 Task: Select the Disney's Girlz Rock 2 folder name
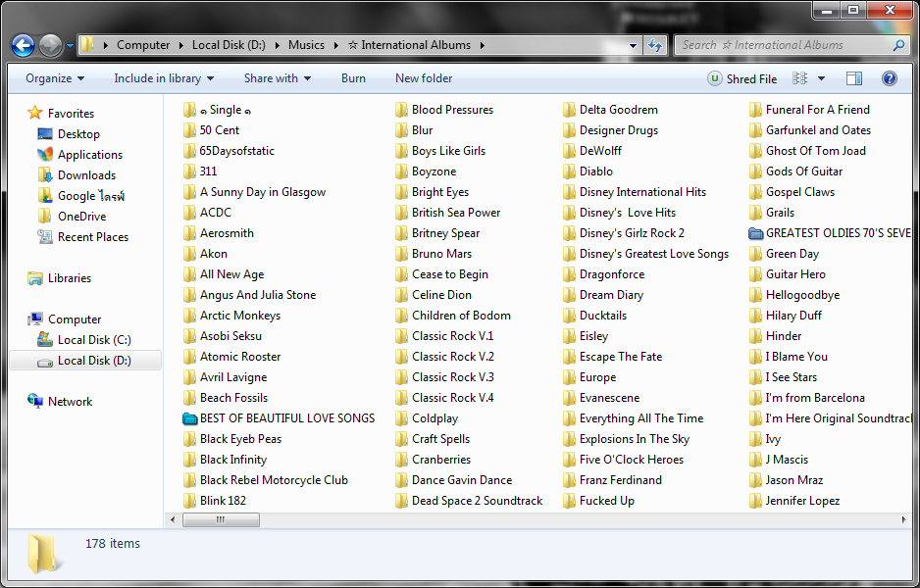point(632,233)
